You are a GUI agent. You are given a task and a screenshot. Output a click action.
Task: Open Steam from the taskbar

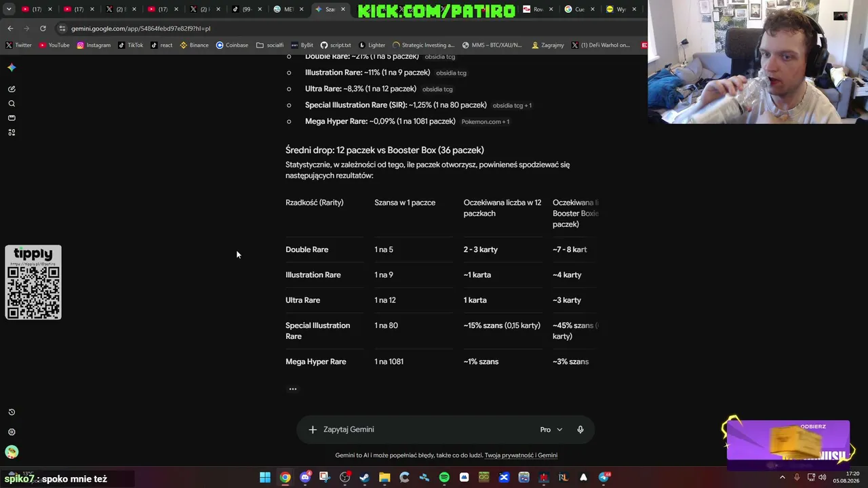point(365,478)
